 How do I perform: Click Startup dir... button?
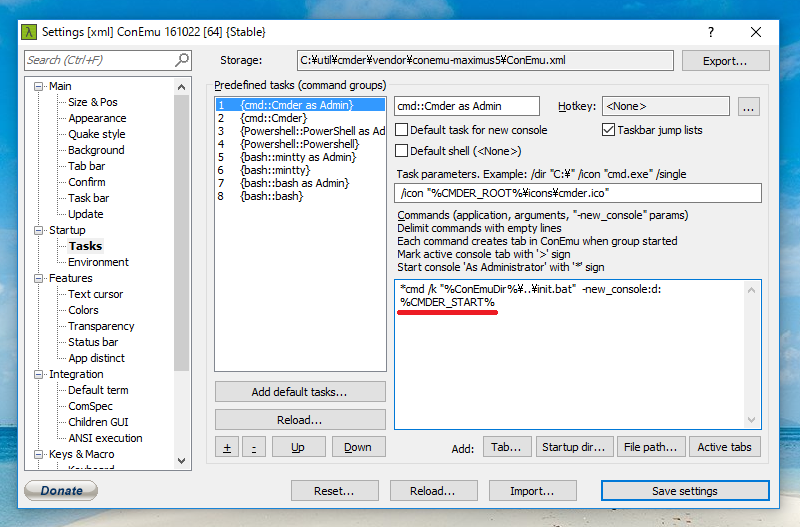tap(573, 447)
